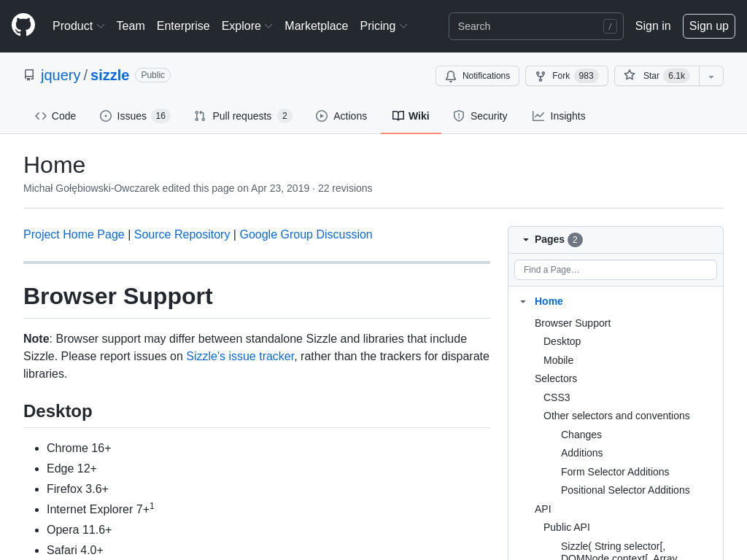The height and width of the screenshot is (560, 747).
Task: Jump to Form Selector Additions
Action: pyautogui.click(x=615, y=472)
